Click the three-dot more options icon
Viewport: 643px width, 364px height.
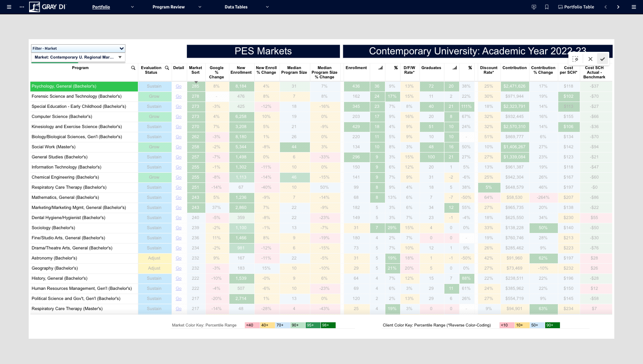22,7
